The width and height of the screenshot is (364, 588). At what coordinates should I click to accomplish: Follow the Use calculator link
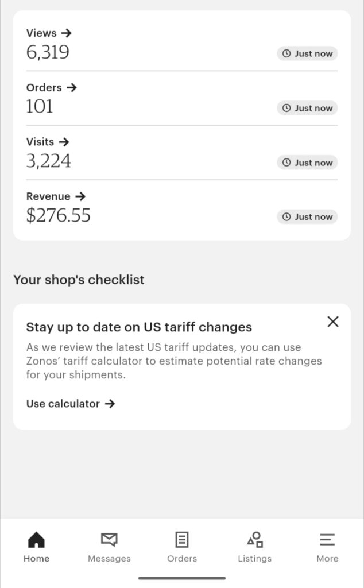(x=71, y=404)
